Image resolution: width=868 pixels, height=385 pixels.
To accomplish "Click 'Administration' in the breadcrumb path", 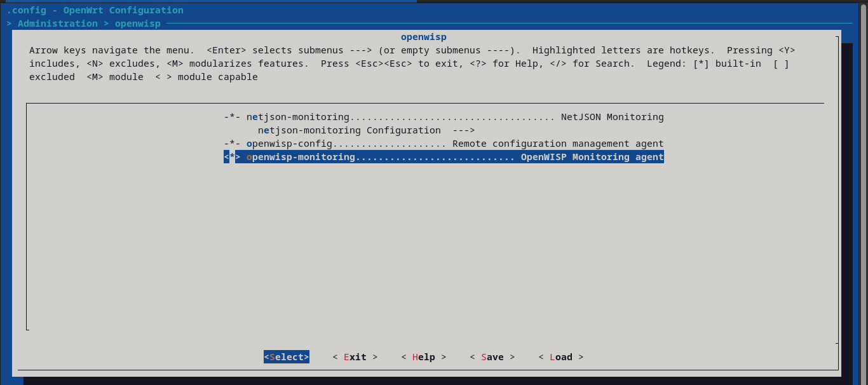I will (x=58, y=24).
